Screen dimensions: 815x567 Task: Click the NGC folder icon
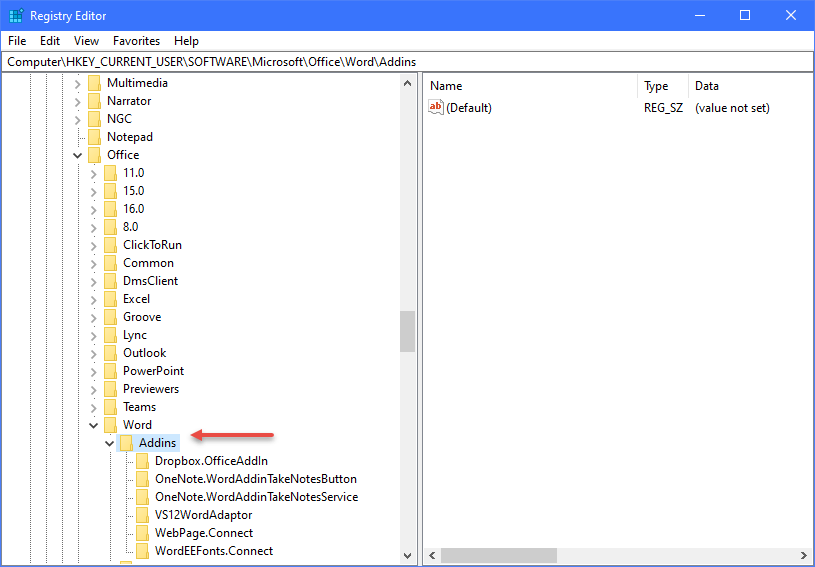coord(94,119)
